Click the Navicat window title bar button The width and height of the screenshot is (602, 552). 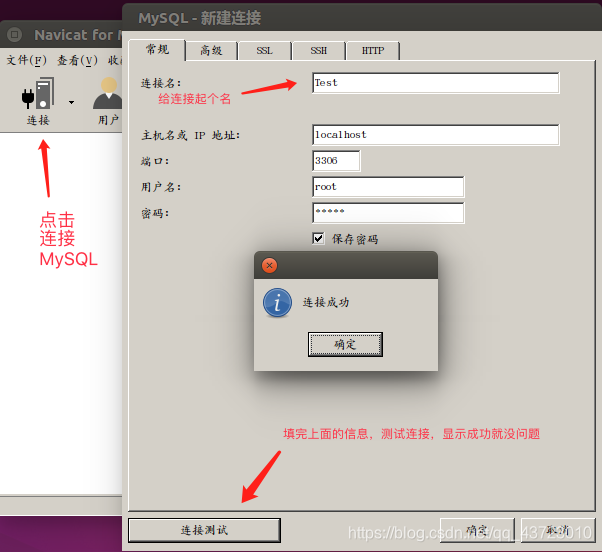pos(15,35)
